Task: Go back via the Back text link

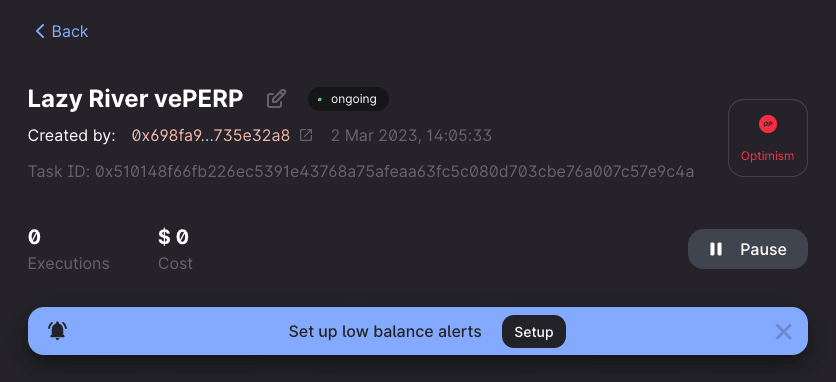Action: tap(70, 31)
